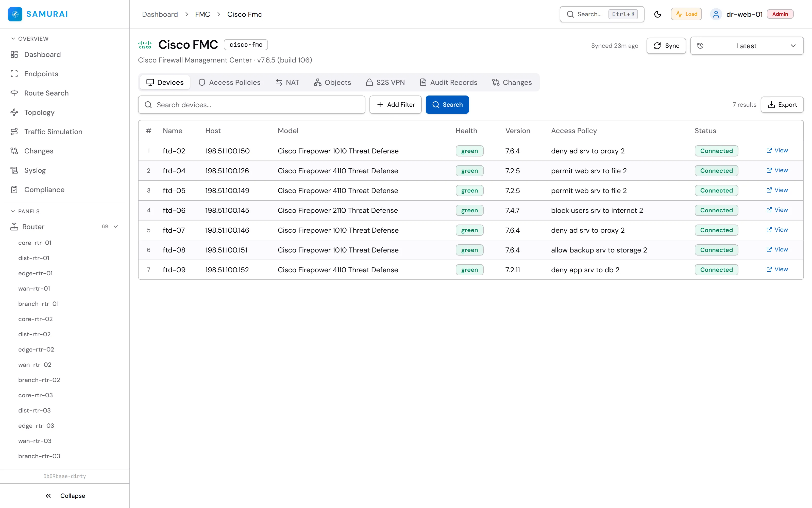Viewport: 812px width, 508px height.
Task: Open the Latest snapshot dropdown
Action: (747, 46)
